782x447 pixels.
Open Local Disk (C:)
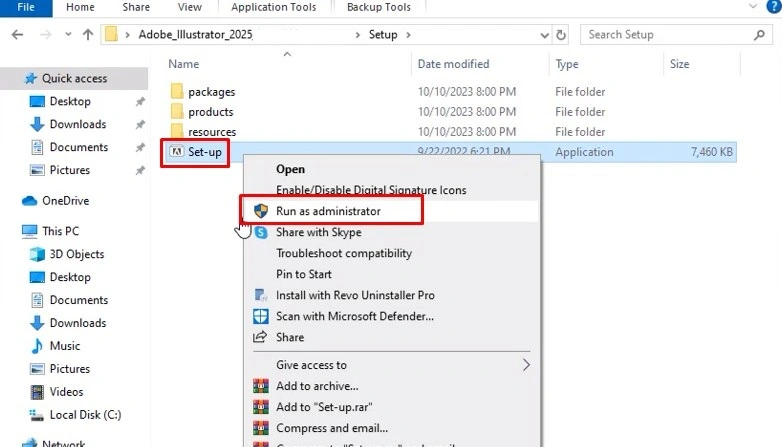(85, 415)
